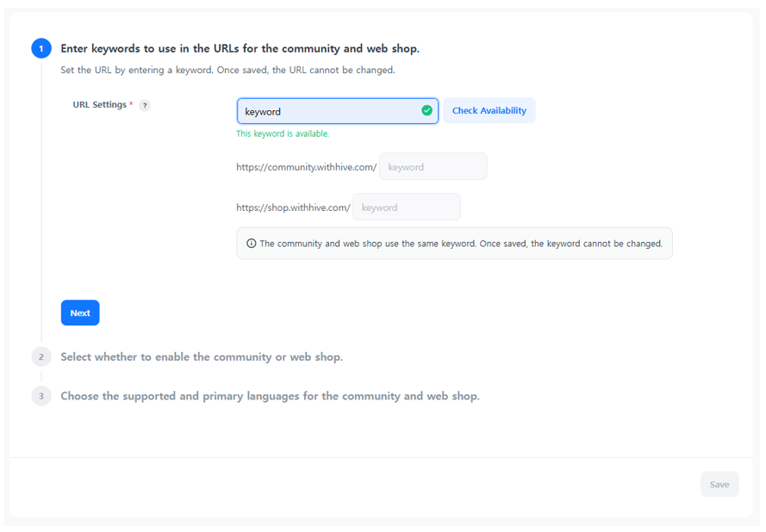The image size is (766, 532).
Task: Click the https://community.withhive.com/ prefix text
Action: pos(306,167)
